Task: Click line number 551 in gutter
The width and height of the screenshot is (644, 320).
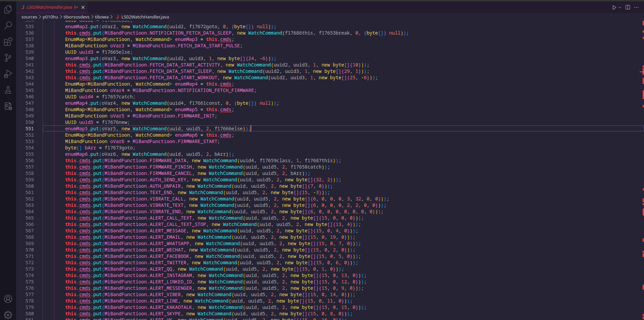Action: [30, 129]
